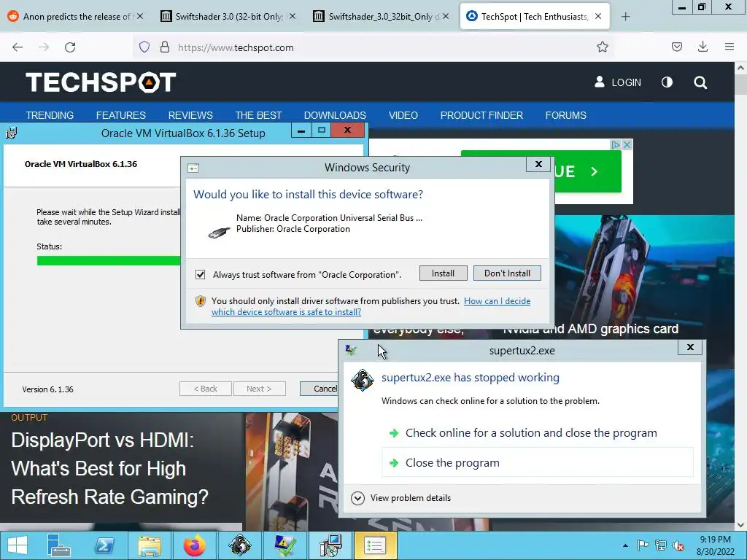Open the Pocket save icon

coord(676,47)
